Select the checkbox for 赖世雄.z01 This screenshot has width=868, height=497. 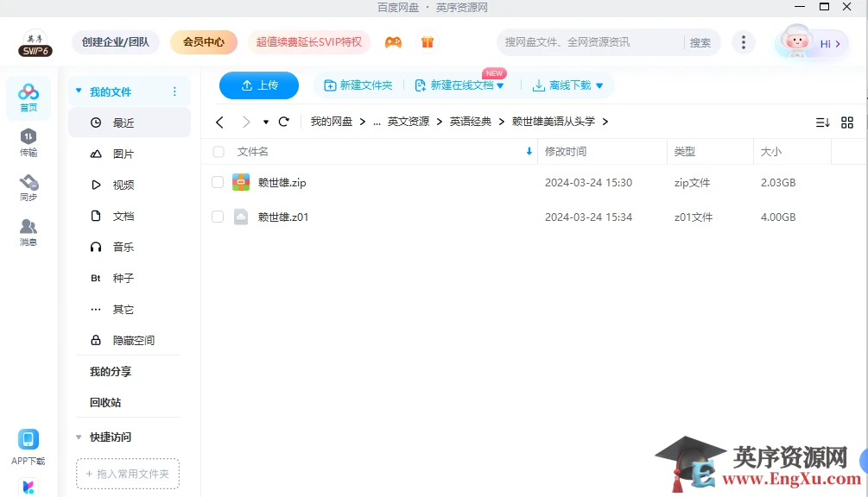218,217
